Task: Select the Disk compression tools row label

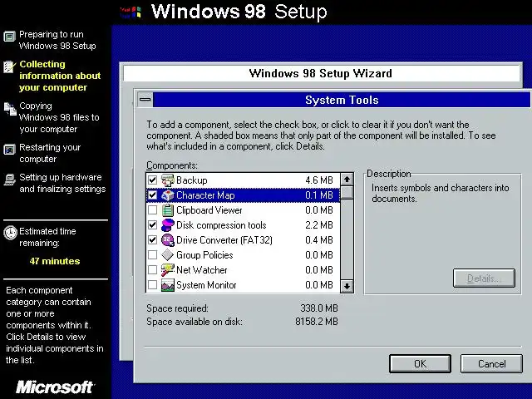Action: point(221,225)
